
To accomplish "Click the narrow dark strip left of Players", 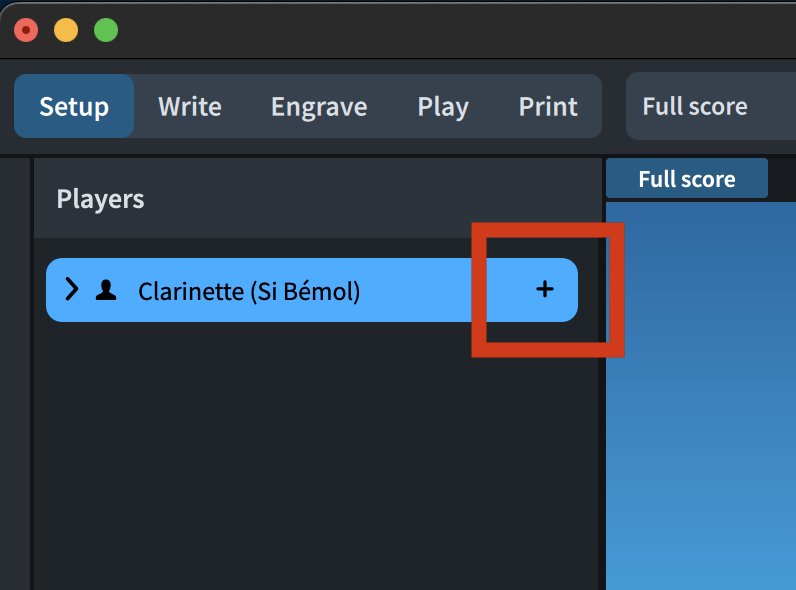I will (15, 380).
